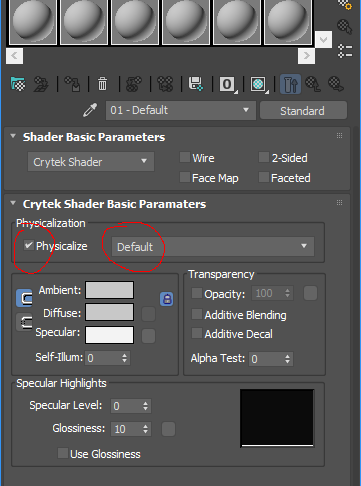Select the first material sample sphere slot
The width and height of the screenshot is (361, 486).
tap(33, 22)
